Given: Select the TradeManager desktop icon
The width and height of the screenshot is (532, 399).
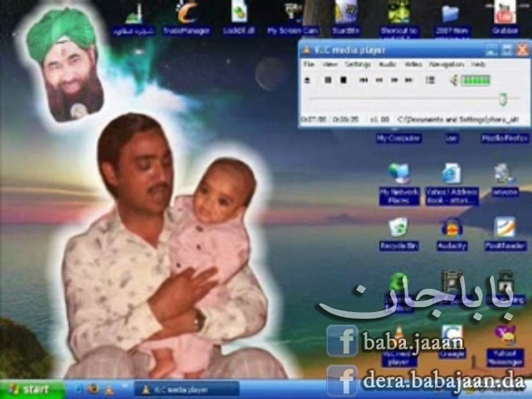Looking at the screenshot, I should tap(187, 18).
